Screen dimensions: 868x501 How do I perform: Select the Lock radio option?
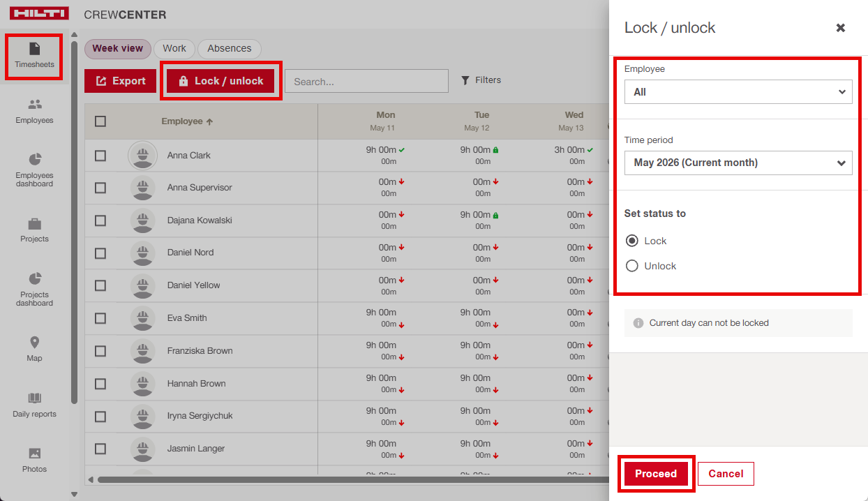[x=632, y=241]
